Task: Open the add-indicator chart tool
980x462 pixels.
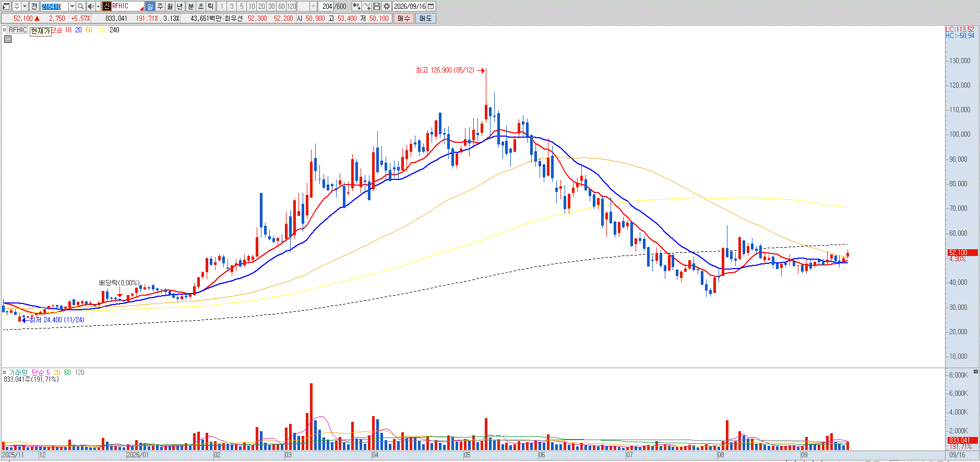Action: coord(356,6)
